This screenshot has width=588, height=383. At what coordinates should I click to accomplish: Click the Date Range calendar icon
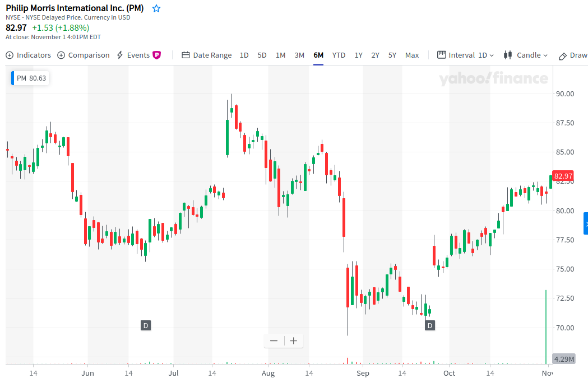click(186, 55)
